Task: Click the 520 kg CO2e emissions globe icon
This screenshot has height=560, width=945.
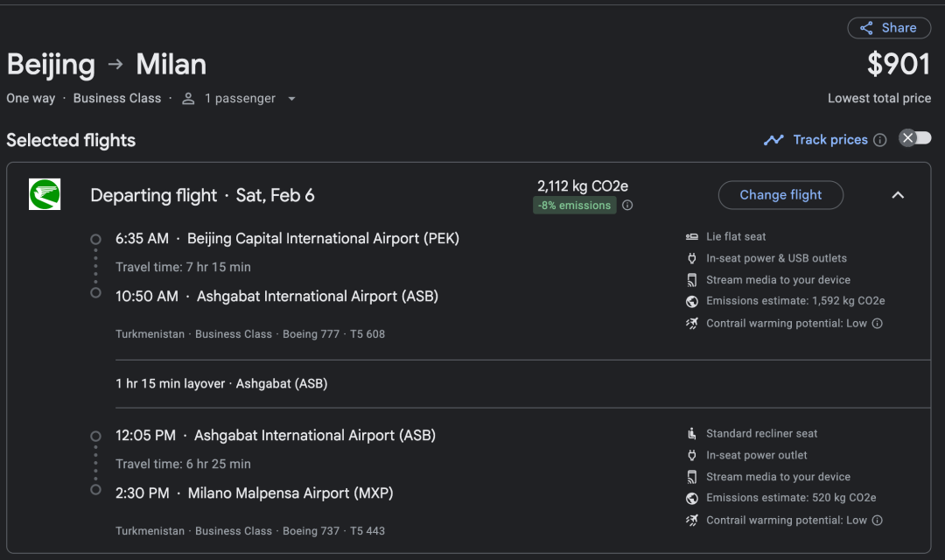Action: click(692, 498)
